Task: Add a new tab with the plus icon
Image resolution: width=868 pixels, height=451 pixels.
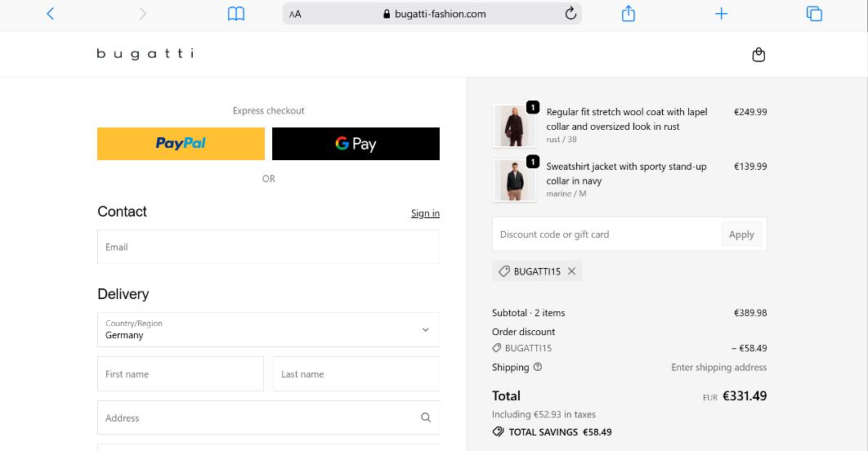Action: click(x=722, y=14)
